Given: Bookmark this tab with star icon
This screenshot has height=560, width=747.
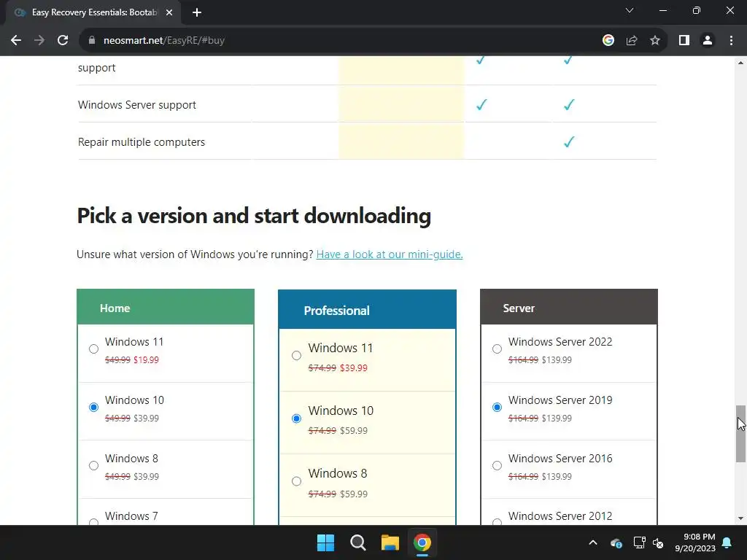Looking at the screenshot, I should pos(655,41).
